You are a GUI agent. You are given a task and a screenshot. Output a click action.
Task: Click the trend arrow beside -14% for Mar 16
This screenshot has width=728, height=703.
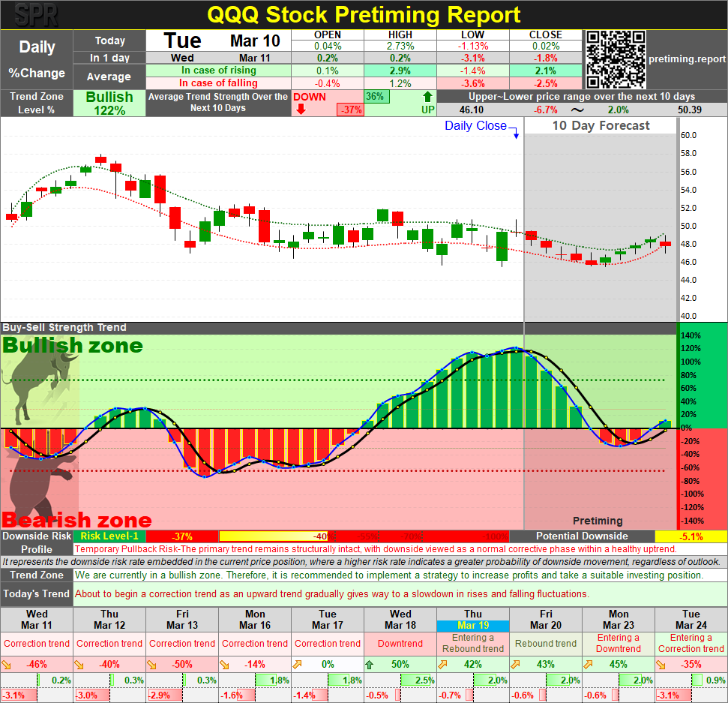[x=224, y=665]
